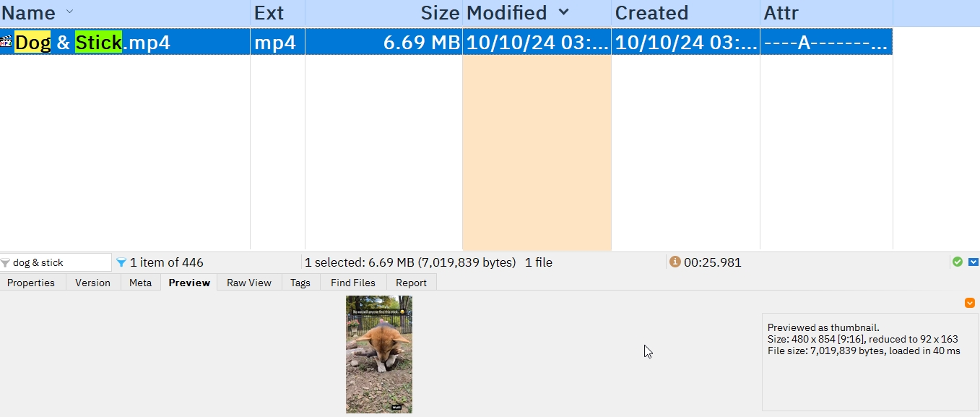Viewport: 980px width, 417px height.
Task: Switch to the Properties tab
Action: coord(31,283)
